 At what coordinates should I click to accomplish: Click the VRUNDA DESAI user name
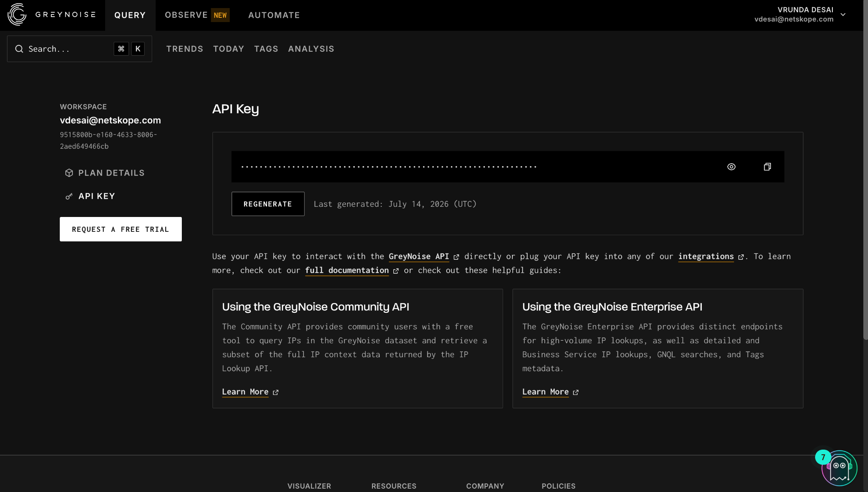tap(806, 10)
